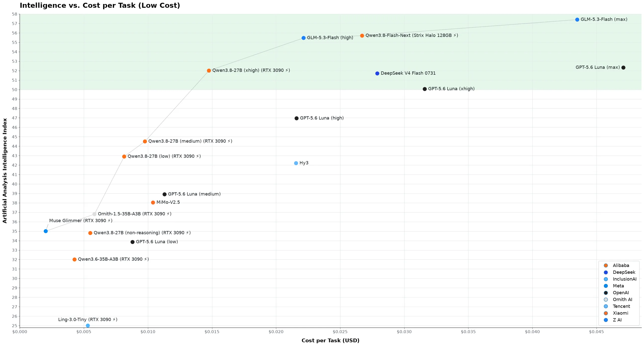Screen dimensions: 644x346
Task: Click the Xiaomi legend entry
Action: (615, 313)
